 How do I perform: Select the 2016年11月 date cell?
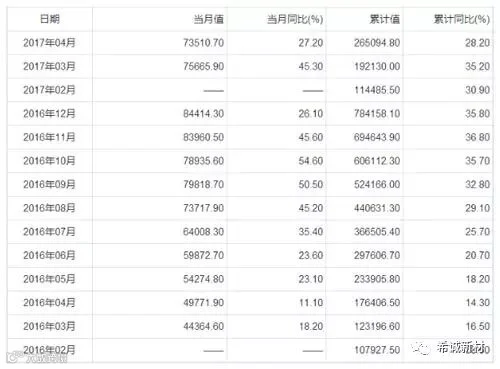point(49,137)
